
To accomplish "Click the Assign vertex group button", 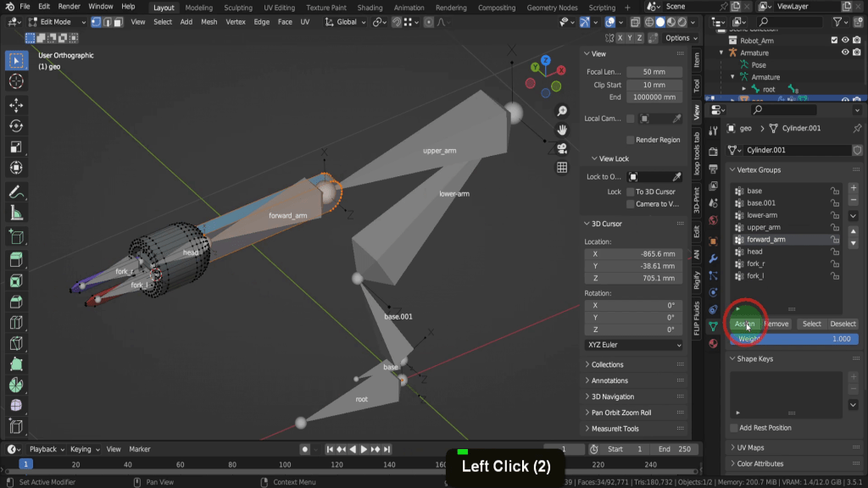I will pos(744,324).
